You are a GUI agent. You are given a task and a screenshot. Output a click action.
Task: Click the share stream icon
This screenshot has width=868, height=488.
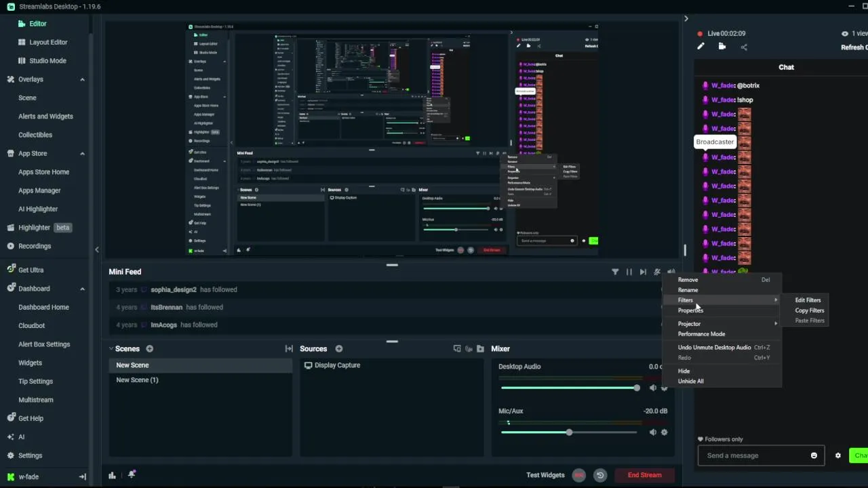tap(744, 47)
